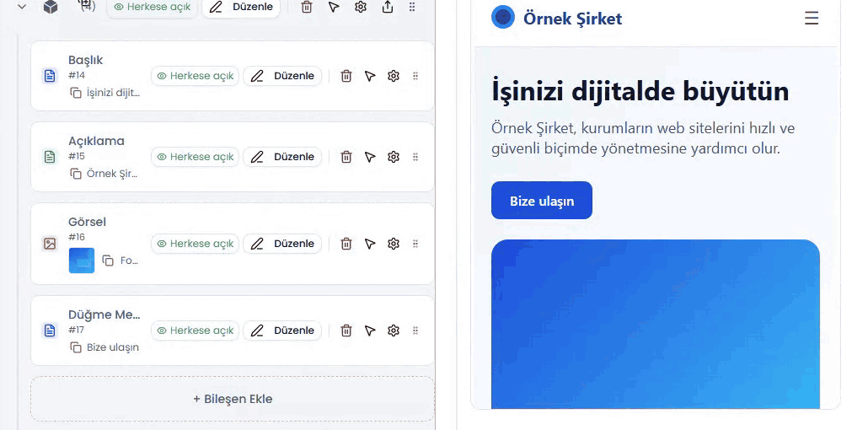Screen dimensions: 868x430
Task: Open Düğme Me... component settings
Action: coord(394,331)
